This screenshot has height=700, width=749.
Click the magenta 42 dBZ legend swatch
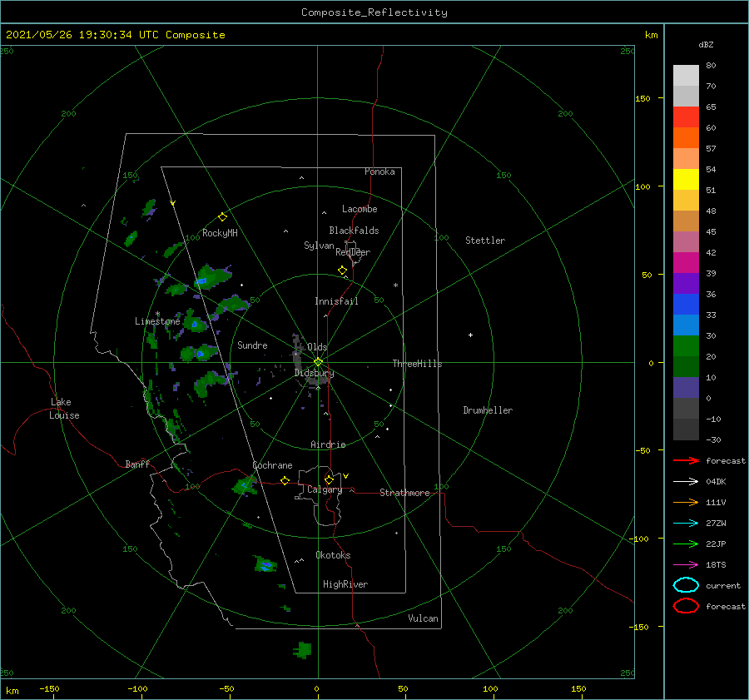pyautogui.click(x=686, y=262)
